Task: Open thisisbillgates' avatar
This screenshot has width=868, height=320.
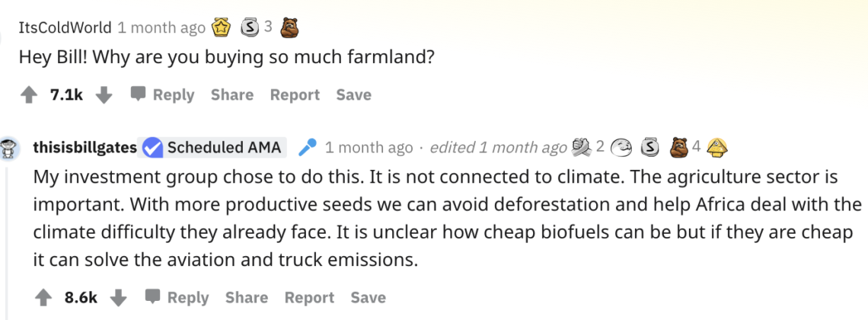Action: click(10, 147)
